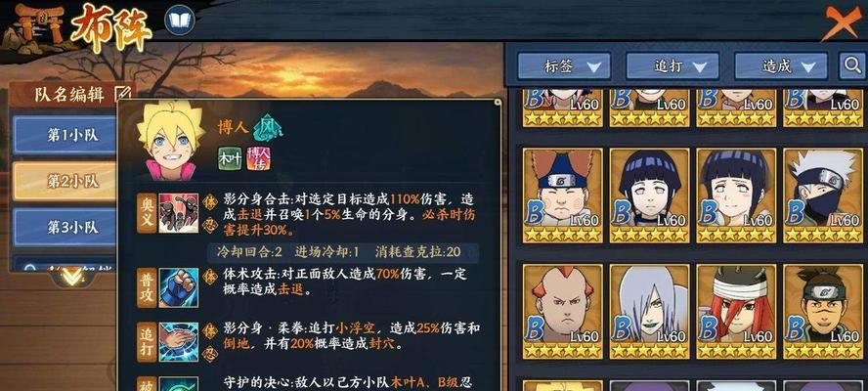This screenshot has height=391, width=868.
Task: Click the 博人传 tag badge
Action: (258, 158)
